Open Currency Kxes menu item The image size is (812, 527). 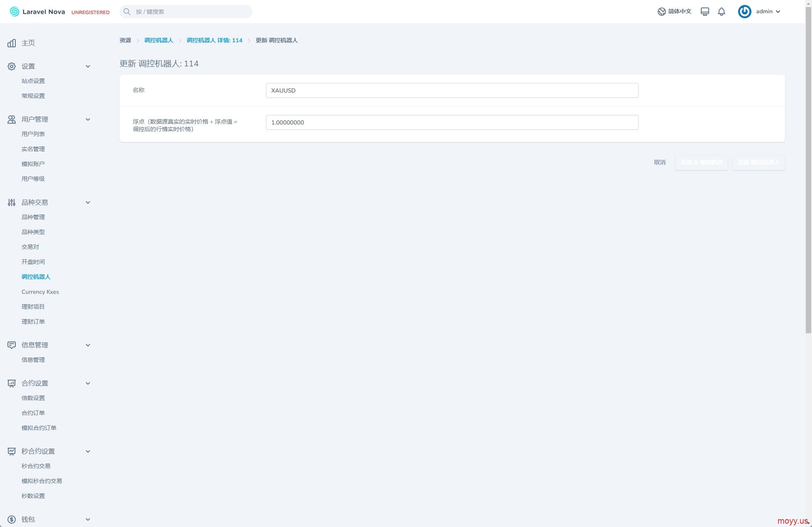[40, 292]
